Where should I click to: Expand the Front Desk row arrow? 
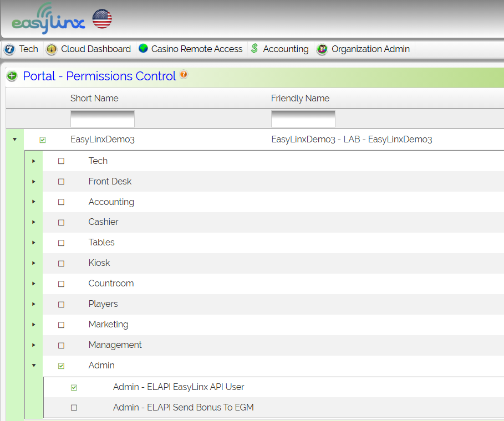point(34,182)
